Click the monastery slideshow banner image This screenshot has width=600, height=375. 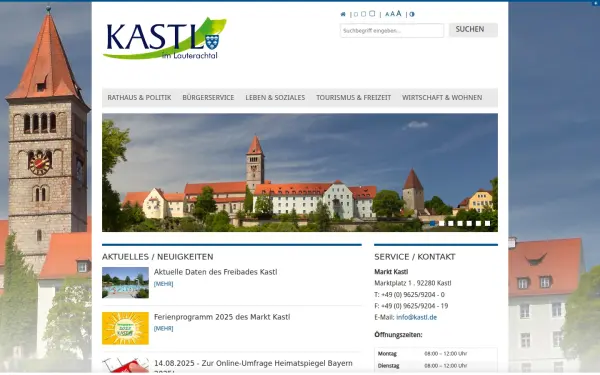tap(300, 173)
